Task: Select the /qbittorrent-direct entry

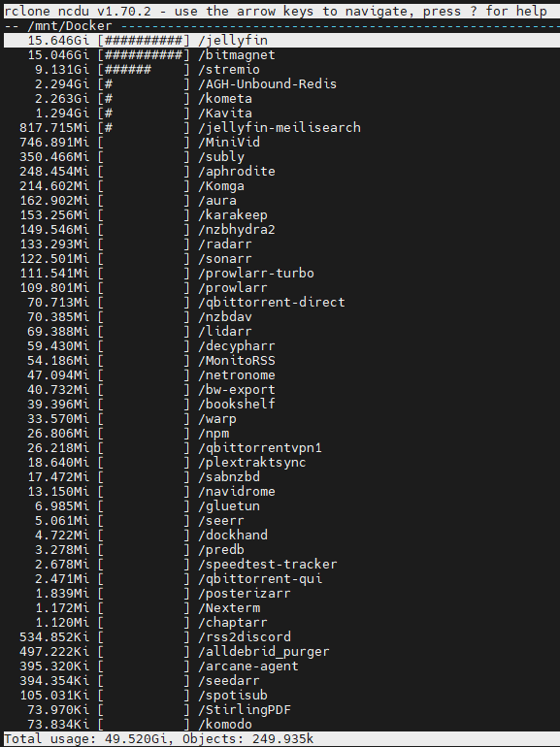Action: 281,302
